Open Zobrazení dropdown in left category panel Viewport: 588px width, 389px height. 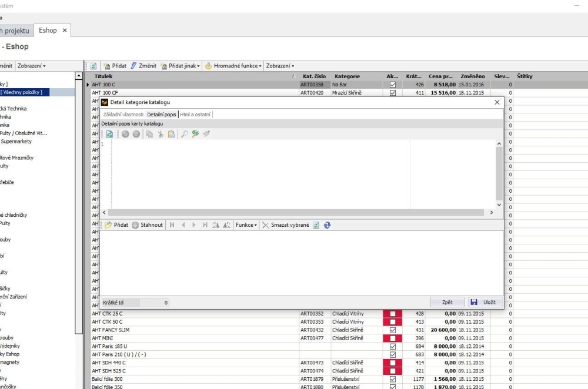click(x=32, y=66)
